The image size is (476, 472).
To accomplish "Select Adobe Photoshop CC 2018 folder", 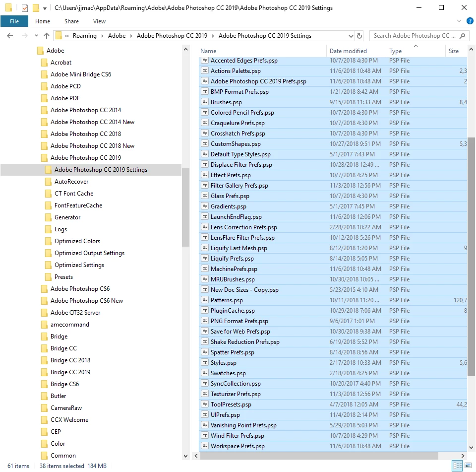I will 86,134.
